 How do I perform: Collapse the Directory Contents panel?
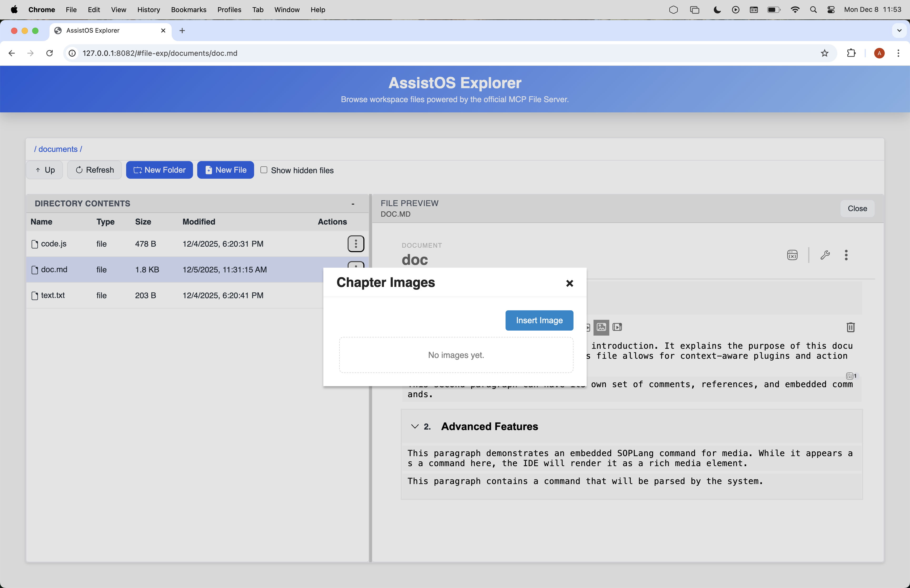pos(353,204)
